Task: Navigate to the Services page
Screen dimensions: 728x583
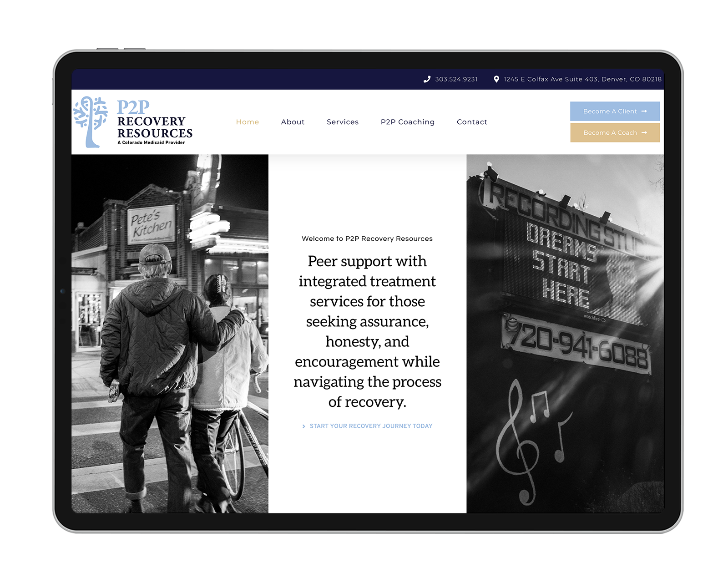Action: [343, 122]
